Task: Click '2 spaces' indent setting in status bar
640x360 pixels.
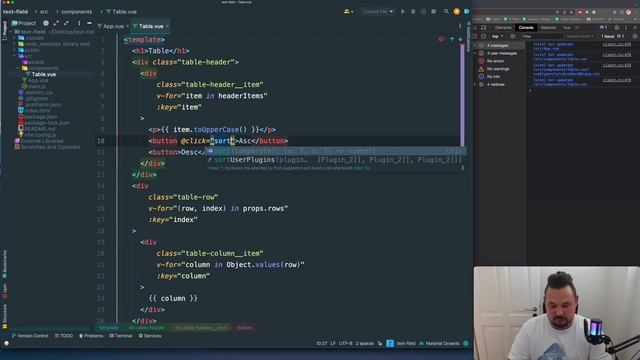Action: point(364,343)
